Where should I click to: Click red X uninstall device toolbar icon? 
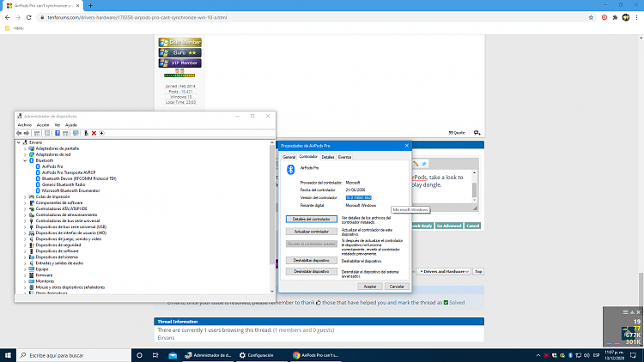94,133
